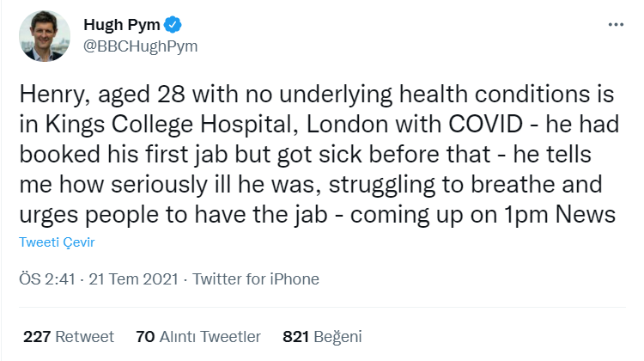
Task: Click Tweeti Çevir to translate tweet
Action: click(57, 242)
